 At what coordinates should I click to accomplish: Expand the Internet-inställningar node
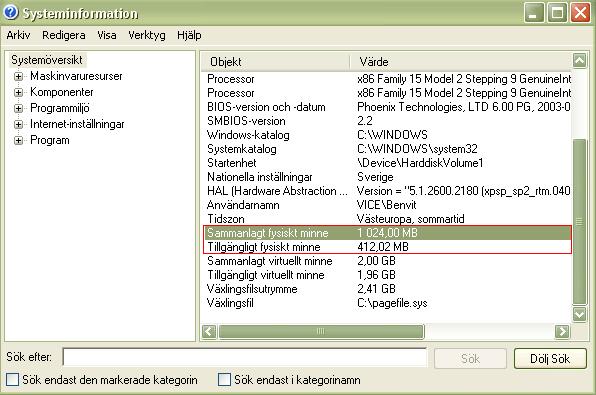(x=18, y=124)
